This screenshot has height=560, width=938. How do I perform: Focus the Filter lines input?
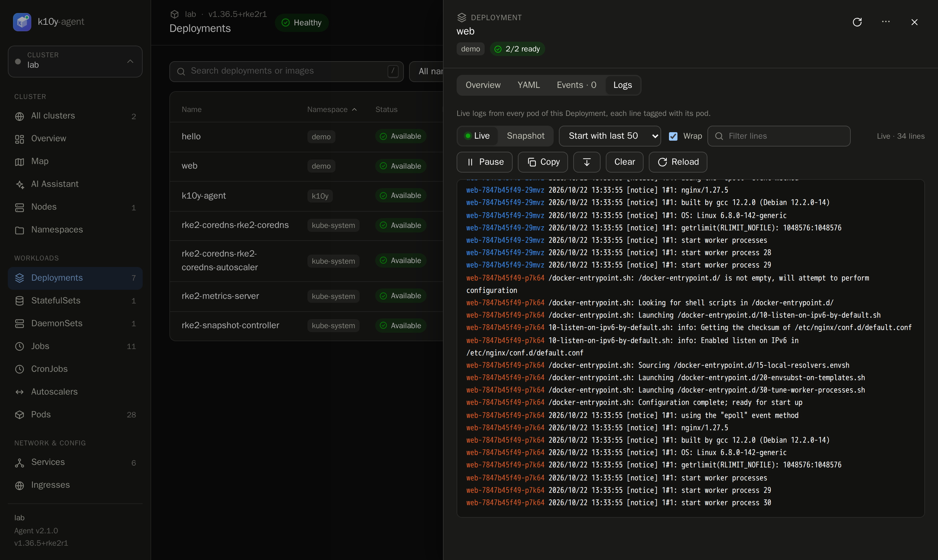pos(779,136)
